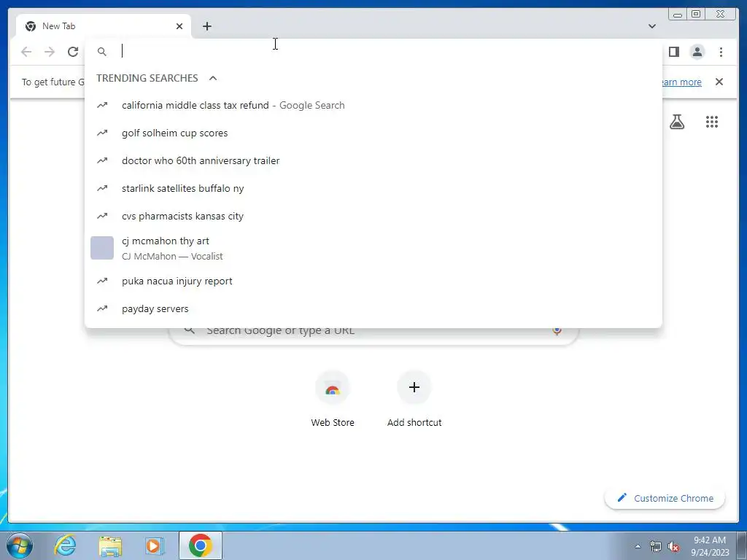This screenshot has width=747, height=560.
Task: Open the profile avatar menu
Action: pos(697,52)
